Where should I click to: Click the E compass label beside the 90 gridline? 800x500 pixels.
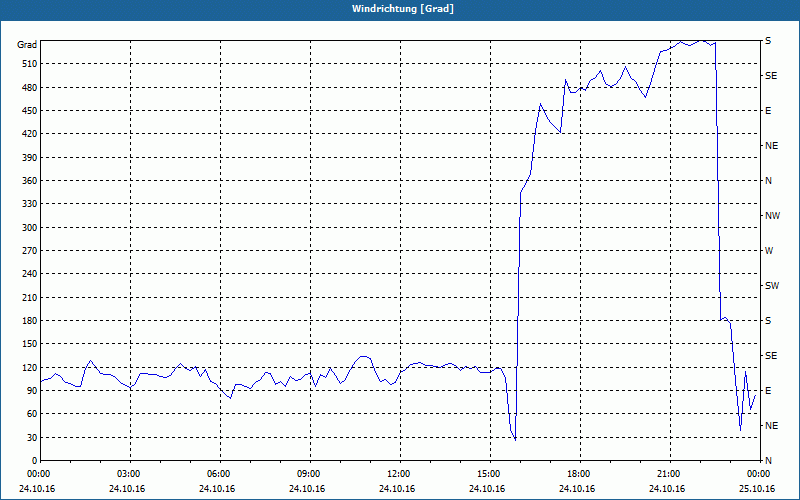click(x=768, y=391)
